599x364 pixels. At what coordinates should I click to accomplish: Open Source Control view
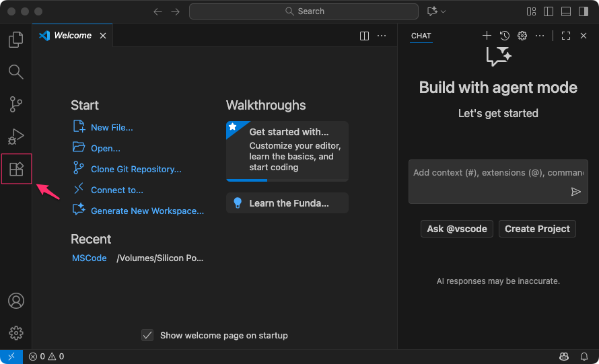15,104
